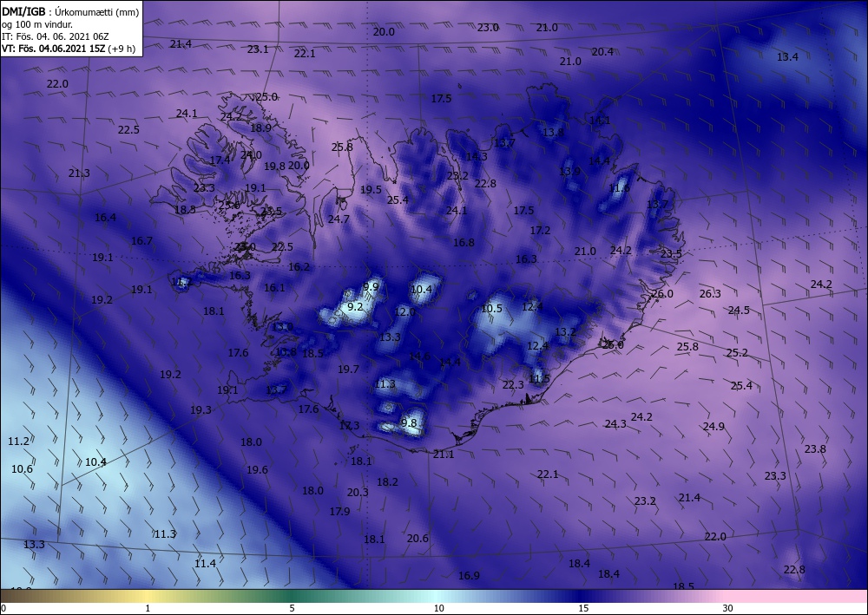Click the value 9.2 on the map

(355, 306)
